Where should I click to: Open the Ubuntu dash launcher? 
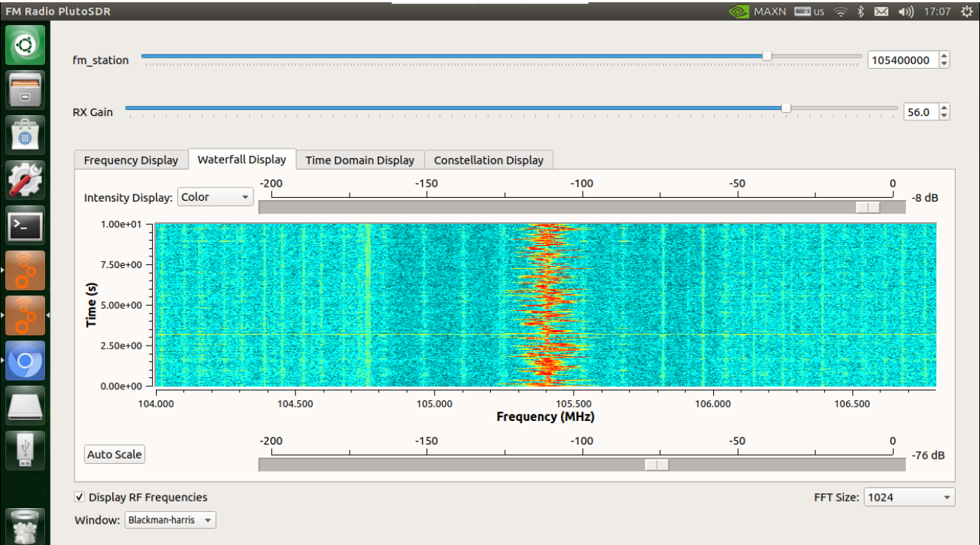tap(26, 46)
